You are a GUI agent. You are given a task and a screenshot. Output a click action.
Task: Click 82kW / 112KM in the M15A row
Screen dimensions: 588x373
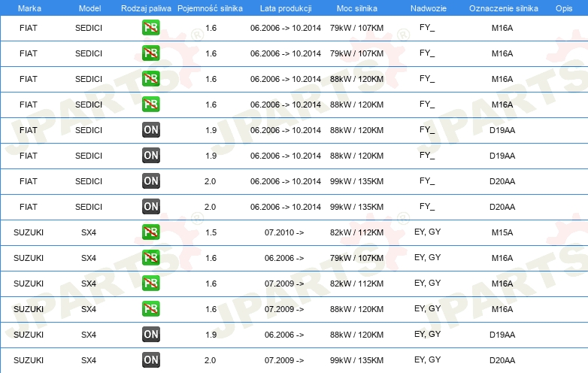pyautogui.click(x=356, y=232)
